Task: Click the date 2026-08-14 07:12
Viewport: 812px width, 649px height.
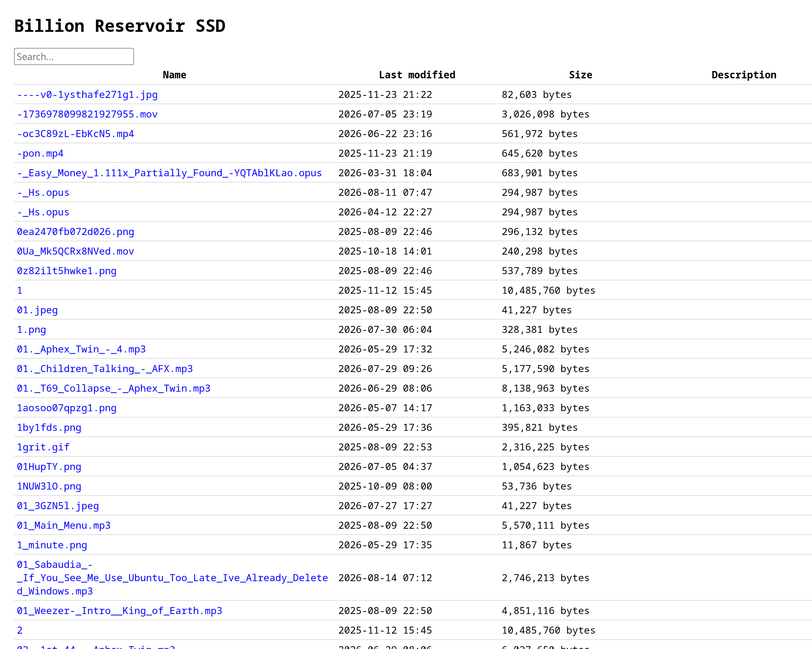Action: [x=385, y=578]
